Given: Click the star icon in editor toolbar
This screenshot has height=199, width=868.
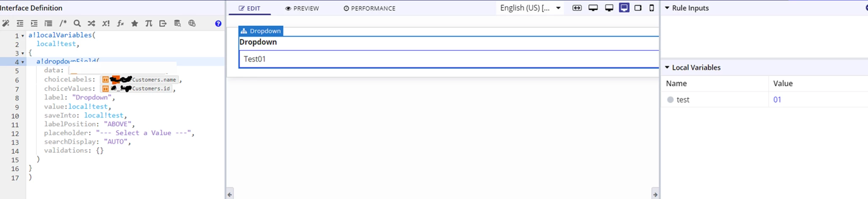Looking at the screenshot, I should click(135, 24).
